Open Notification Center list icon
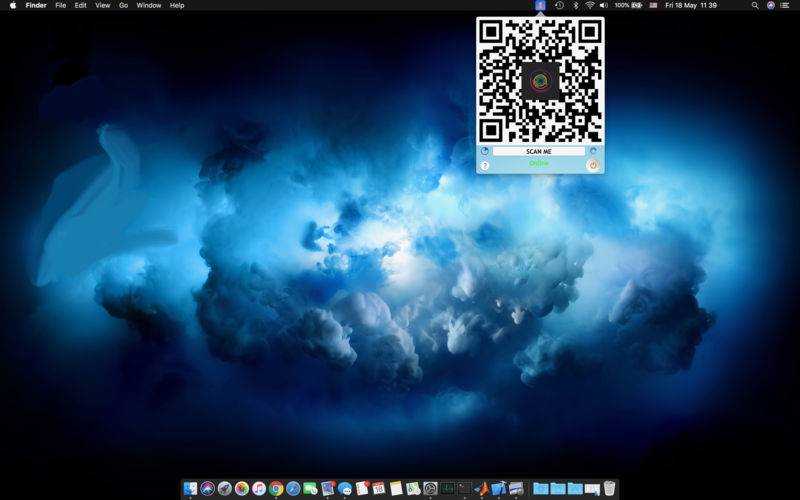 point(785,5)
